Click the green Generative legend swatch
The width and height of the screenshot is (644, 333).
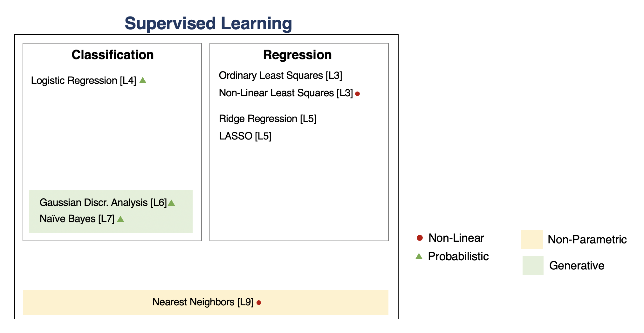click(533, 266)
